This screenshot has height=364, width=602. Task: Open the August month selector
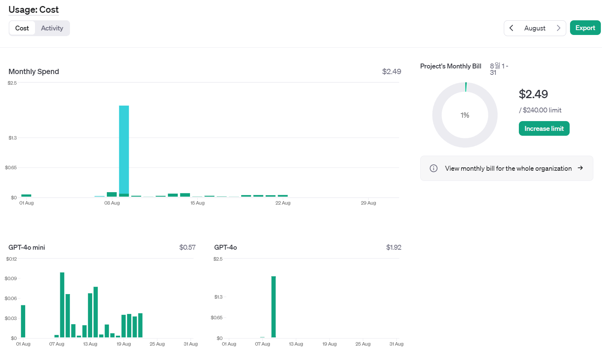click(x=535, y=28)
